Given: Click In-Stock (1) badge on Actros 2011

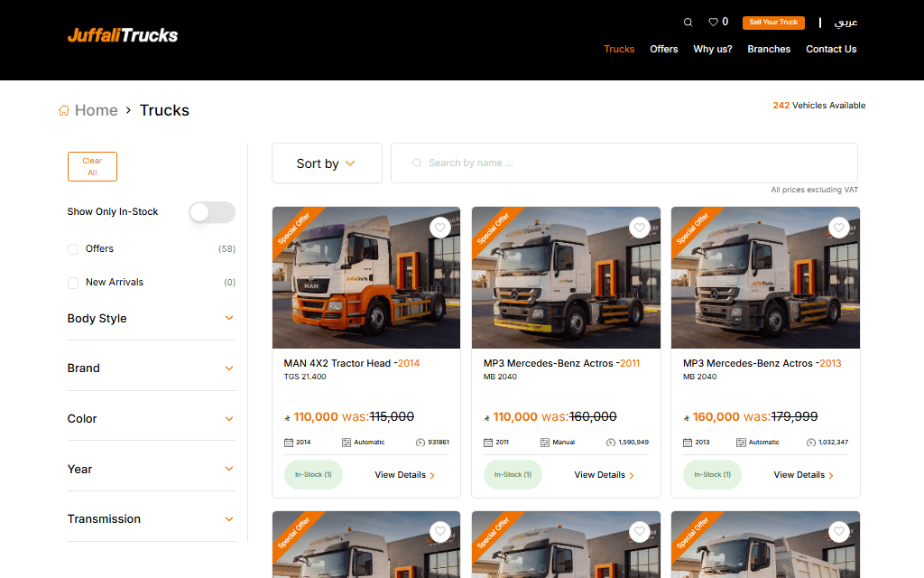Looking at the screenshot, I should point(513,475).
